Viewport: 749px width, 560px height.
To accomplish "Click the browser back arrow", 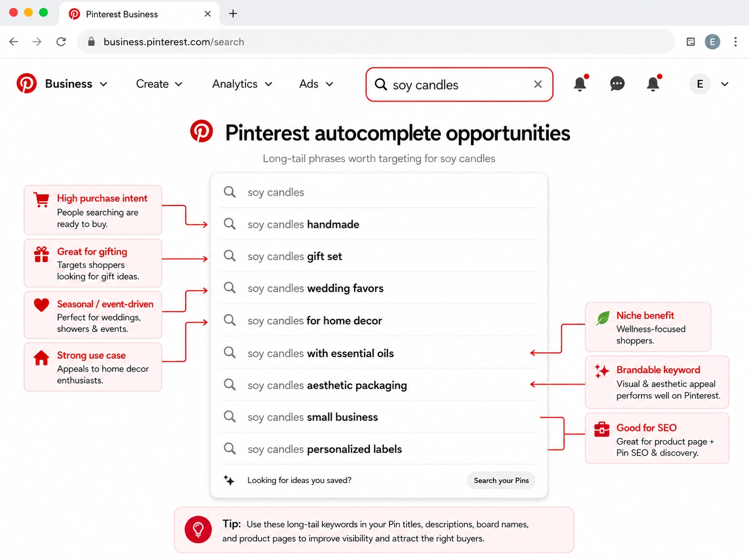I will pyautogui.click(x=14, y=42).
